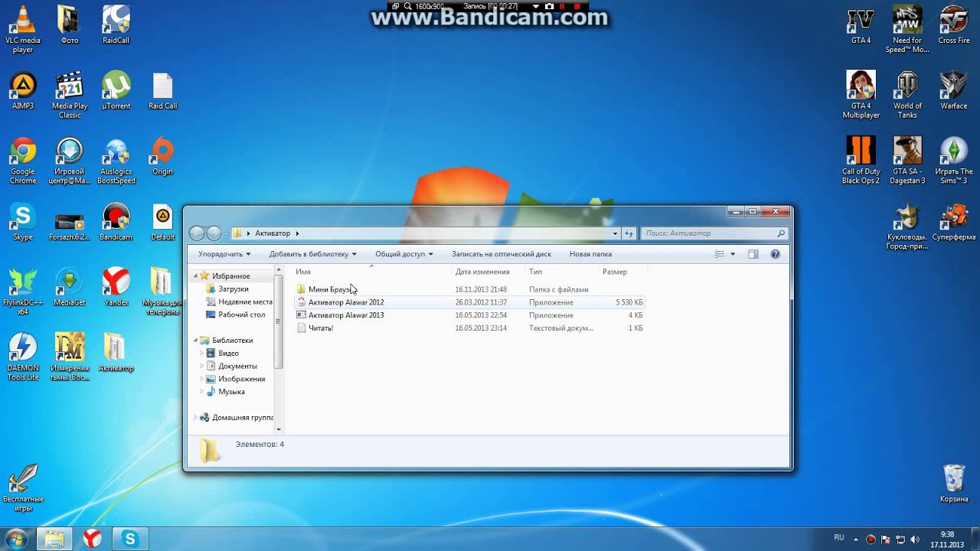Expand the Видео library node
The height and width of the screenshot is (551, 980).
[202, 354]
